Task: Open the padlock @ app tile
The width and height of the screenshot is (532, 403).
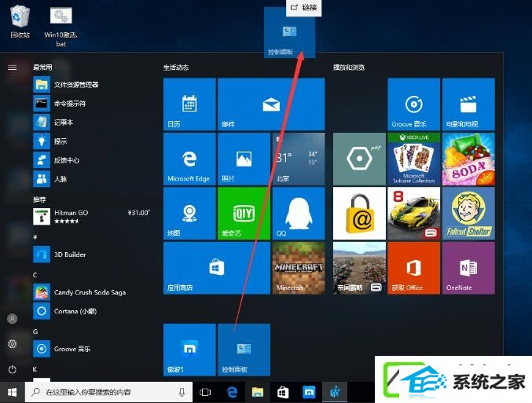Action: coord(359,214)
